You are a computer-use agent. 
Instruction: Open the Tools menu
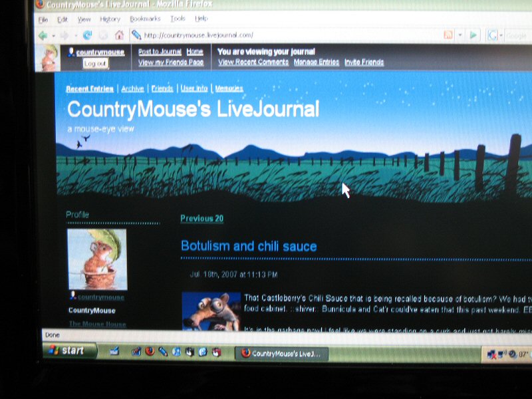pos(178,19)
